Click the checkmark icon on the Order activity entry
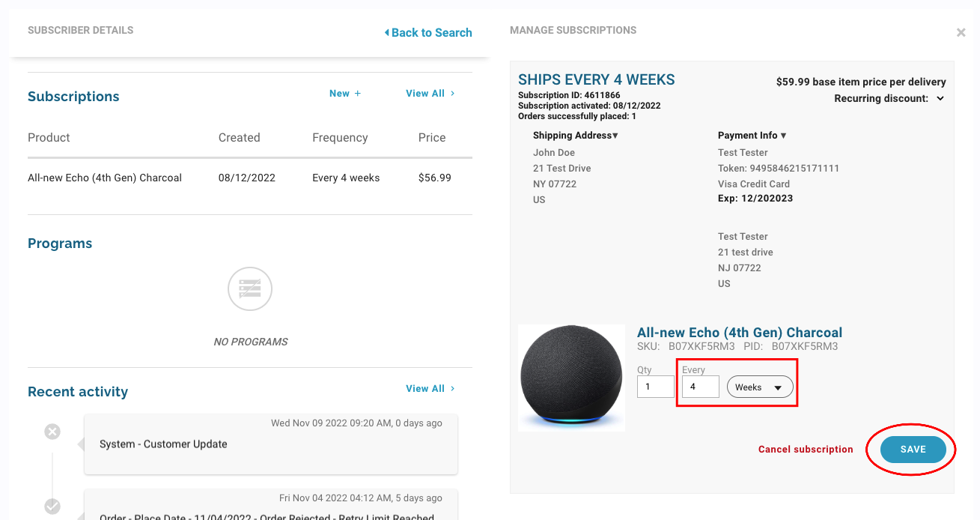Image resolution: width=980 pixels, height=520 pixels. pyautogui.click(x=52, y=506)
